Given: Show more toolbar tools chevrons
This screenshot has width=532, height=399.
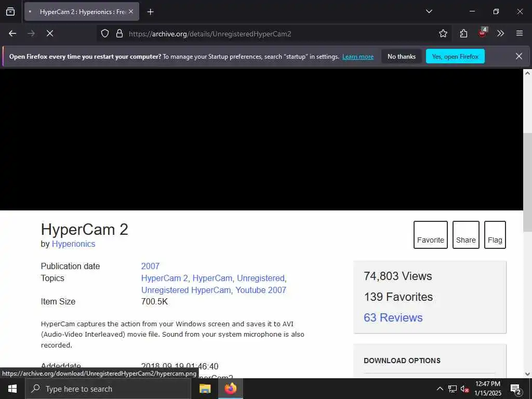Looking at the screenshot, I should pos(500,33).
